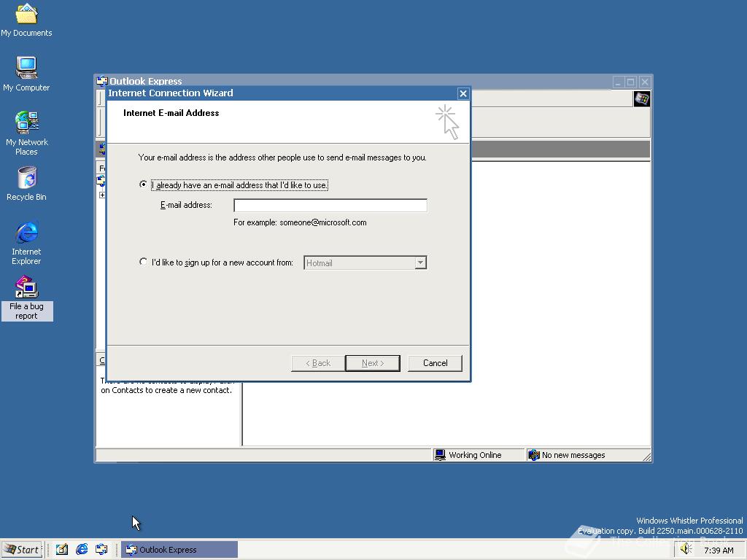Click the E-mail address input field
This screenshot has width=747, height=560.
[330, 205]
